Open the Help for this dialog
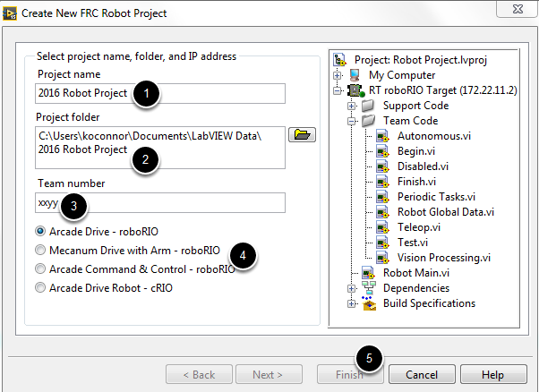Viewport: 539px width, 392px height. [493, 374]
